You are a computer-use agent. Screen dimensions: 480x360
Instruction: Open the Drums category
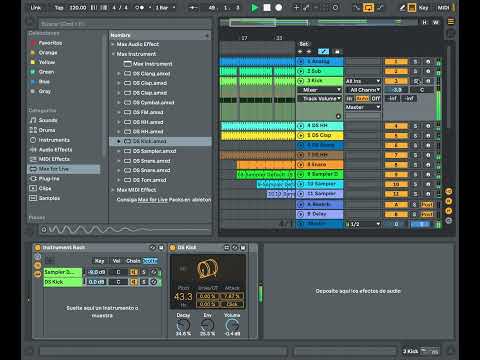pos(47,130)
